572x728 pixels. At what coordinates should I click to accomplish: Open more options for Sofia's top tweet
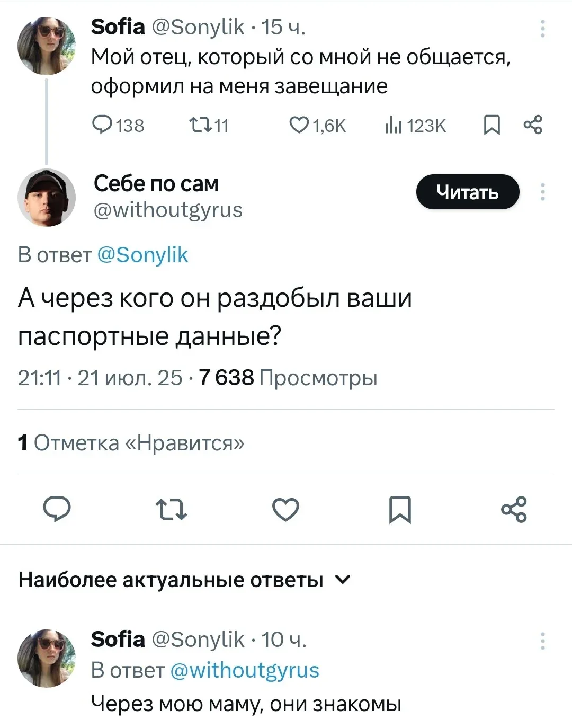pos(542,29)
